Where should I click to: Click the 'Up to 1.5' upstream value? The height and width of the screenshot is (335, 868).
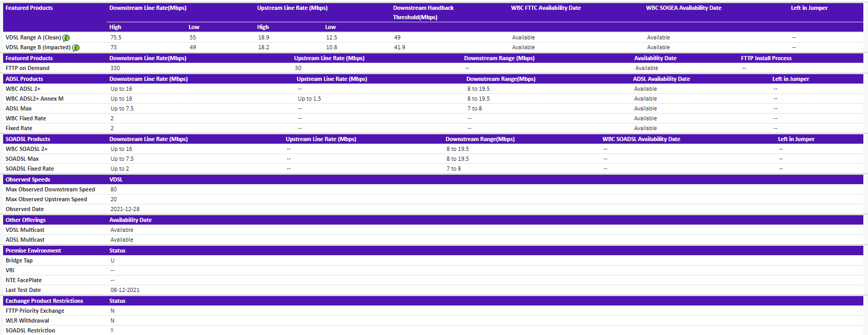click(309, 99)
